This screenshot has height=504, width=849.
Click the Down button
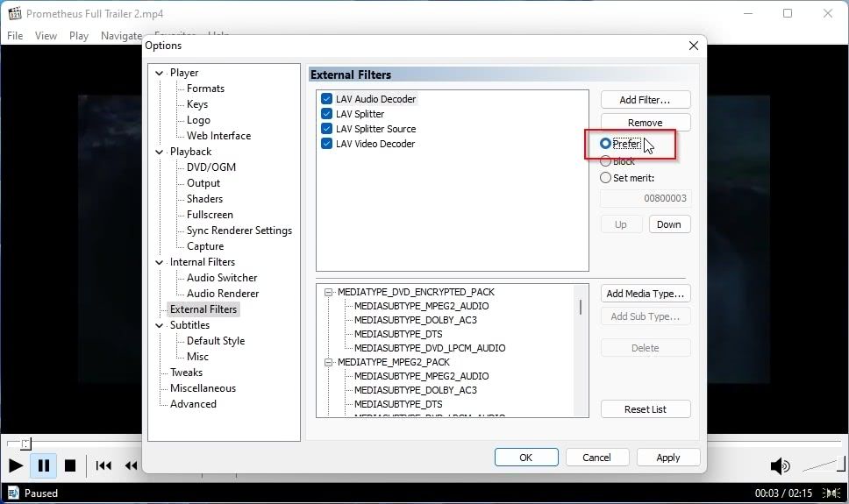(x=669, y=224)
